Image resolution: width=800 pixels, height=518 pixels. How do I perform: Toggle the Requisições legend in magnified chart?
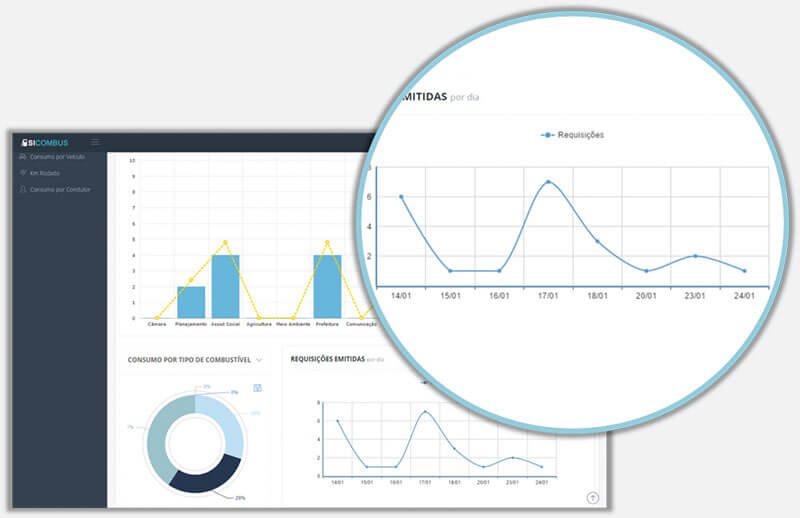573,134
